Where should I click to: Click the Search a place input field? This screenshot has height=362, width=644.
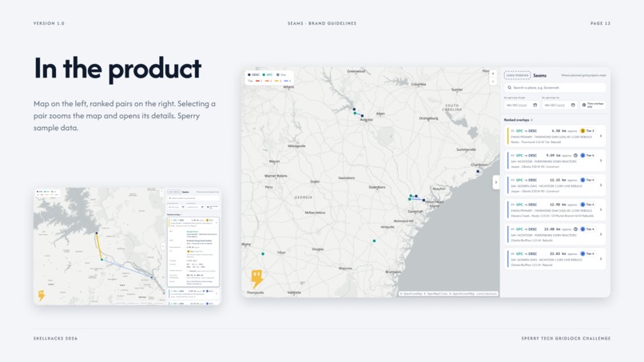(x=555, y=88)
